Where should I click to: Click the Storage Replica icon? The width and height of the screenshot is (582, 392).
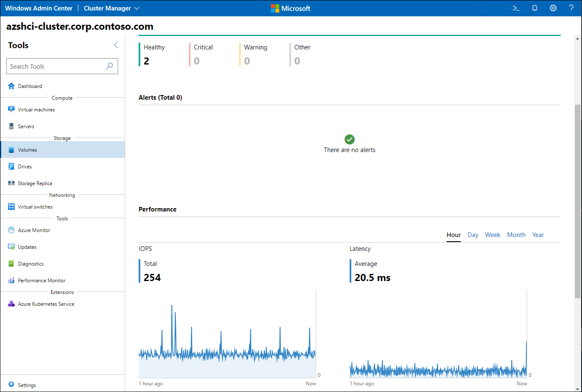coord(11,183)
